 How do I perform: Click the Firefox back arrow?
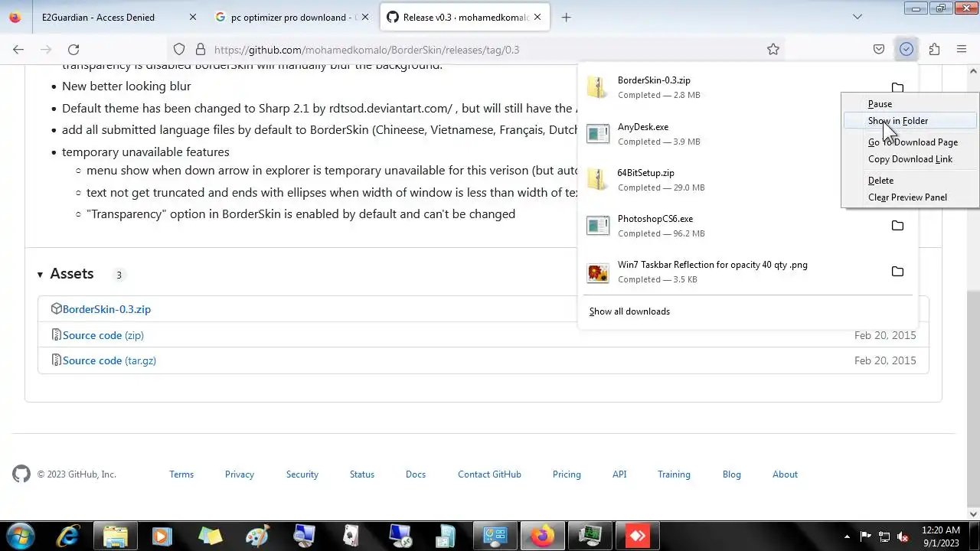[x=18, y=49]
